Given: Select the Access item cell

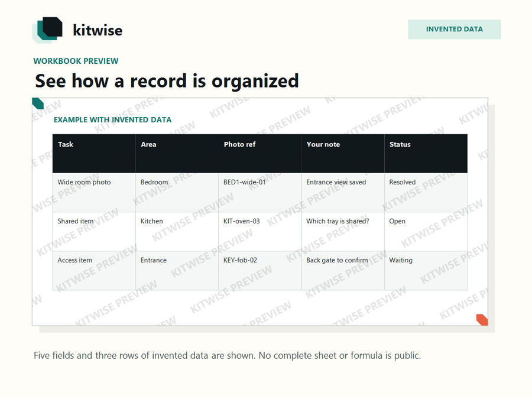Looking at the screenshot, I should [94, 270].
